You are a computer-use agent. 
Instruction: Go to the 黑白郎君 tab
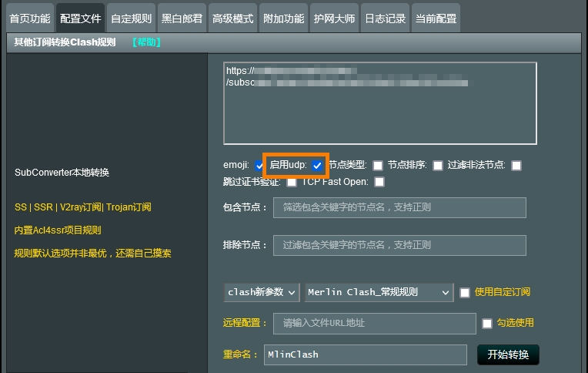coord(182,18)
